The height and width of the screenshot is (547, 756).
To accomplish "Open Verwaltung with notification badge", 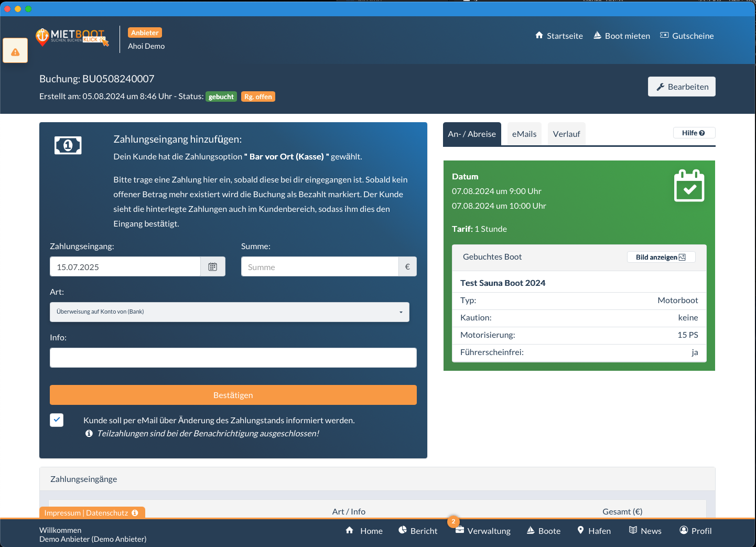I will coord(483,531).
